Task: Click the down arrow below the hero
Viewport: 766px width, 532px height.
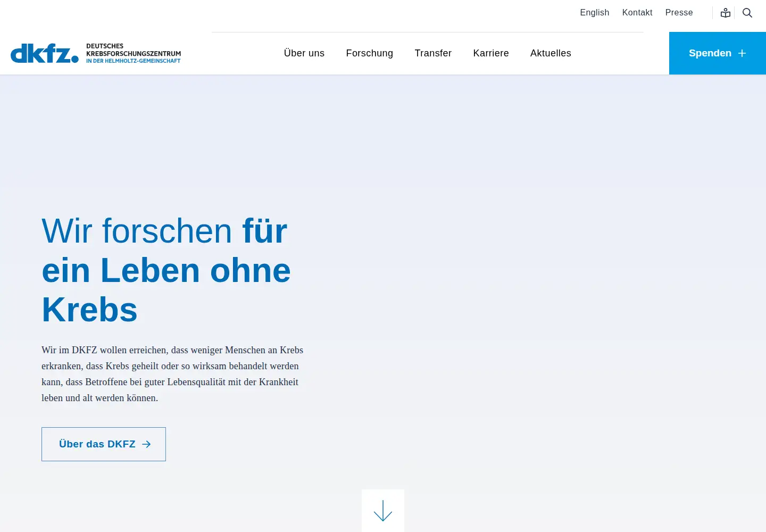Action: (x=383, y=511)
